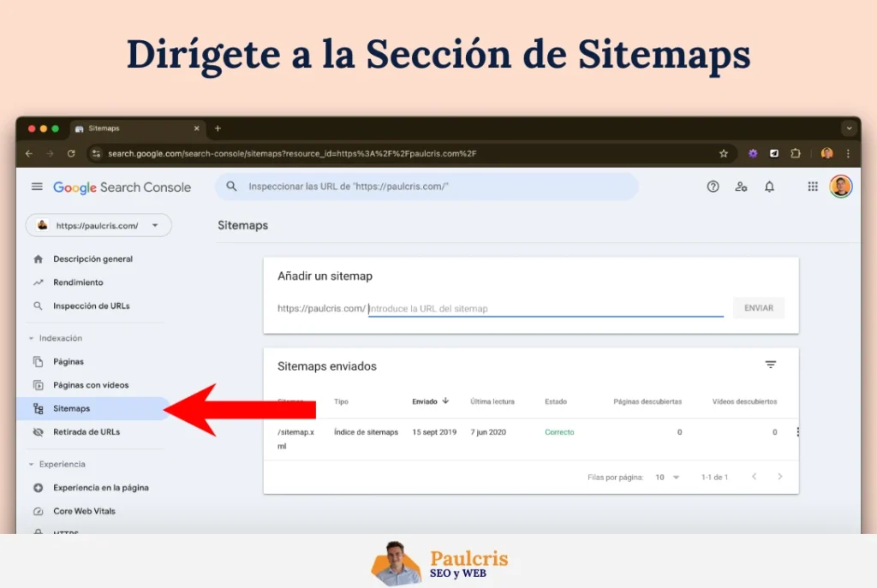This screenshot has height=588, width=877.
Task: Open the property selector https://paulcris.com/
Action: click(x=98, y=225)
